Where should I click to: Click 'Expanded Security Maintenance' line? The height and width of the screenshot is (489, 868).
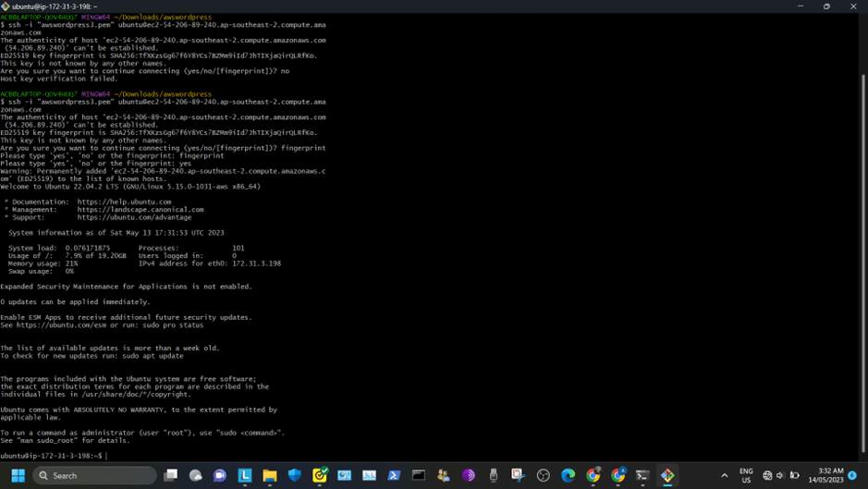tap(127, 287)
